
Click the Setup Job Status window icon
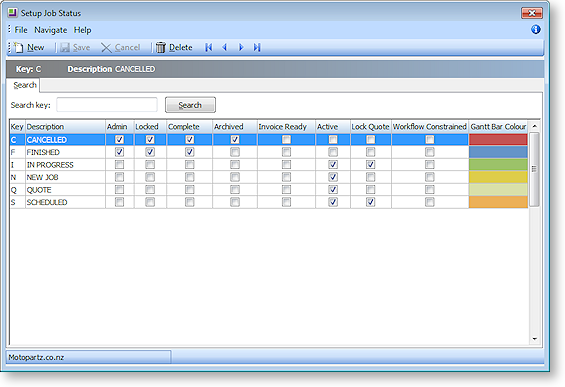(x=13, y=13)
